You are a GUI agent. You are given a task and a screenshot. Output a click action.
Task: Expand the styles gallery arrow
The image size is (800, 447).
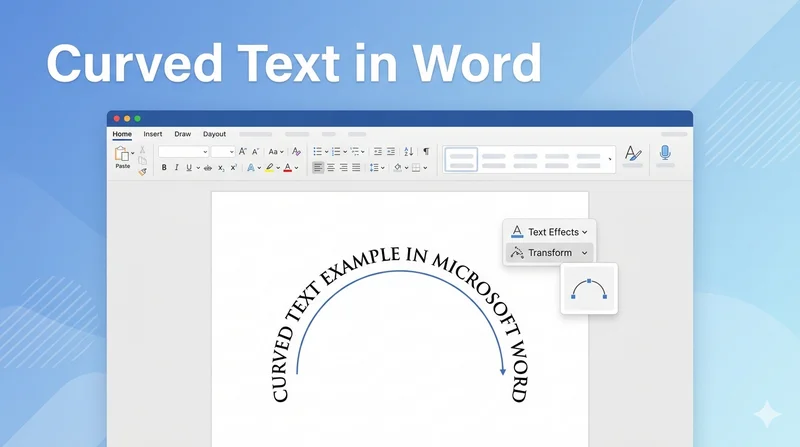click(x=610, y=158)
